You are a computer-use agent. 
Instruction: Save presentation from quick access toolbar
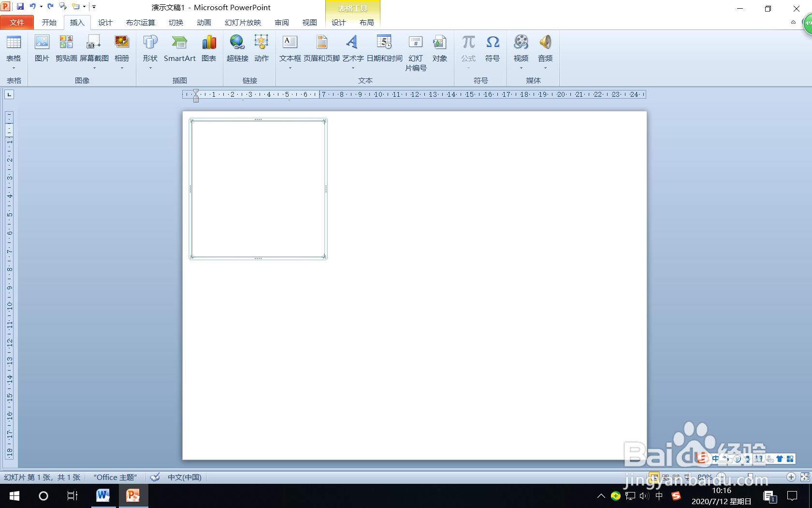pos(20,7)
